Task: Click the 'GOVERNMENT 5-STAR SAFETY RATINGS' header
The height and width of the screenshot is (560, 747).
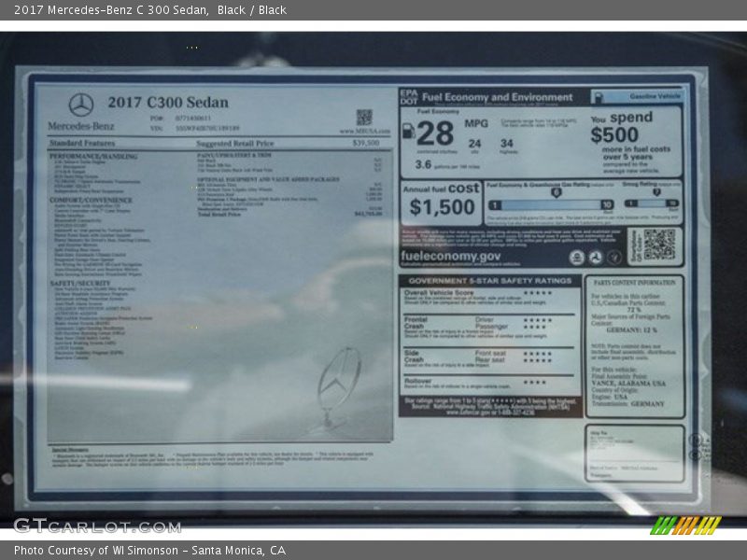Action: (489, 281)
